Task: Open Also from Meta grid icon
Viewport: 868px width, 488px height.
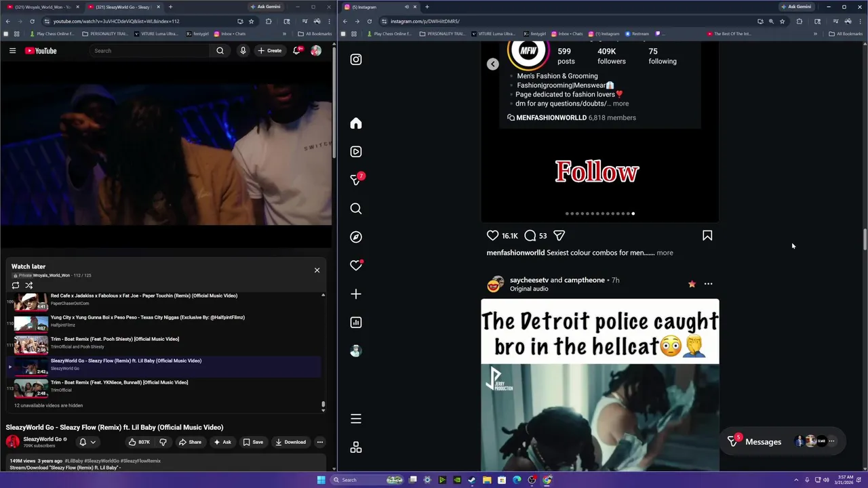Action: pyautogui.click(x=356, y=447)
